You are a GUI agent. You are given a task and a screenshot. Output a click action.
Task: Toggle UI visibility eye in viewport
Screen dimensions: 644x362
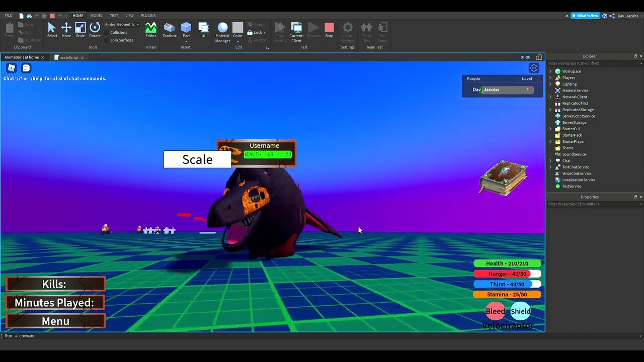point(525,57)
